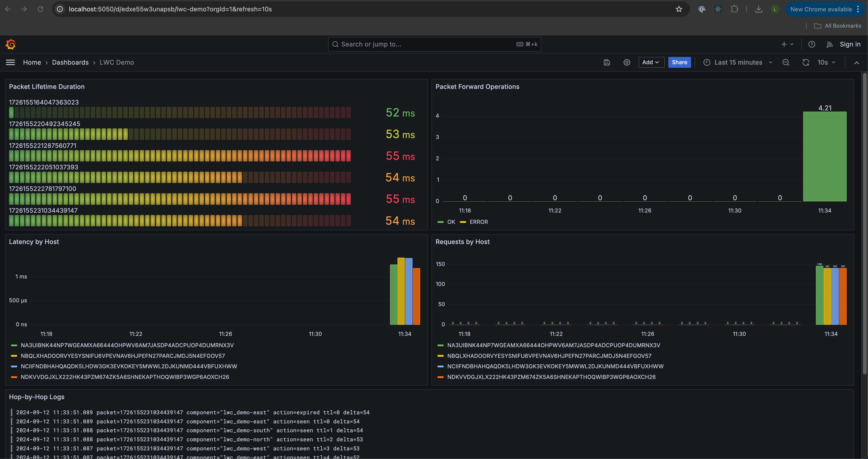
Task: Toggle OK series in Packet Forward legend
Action: point(451,222)
